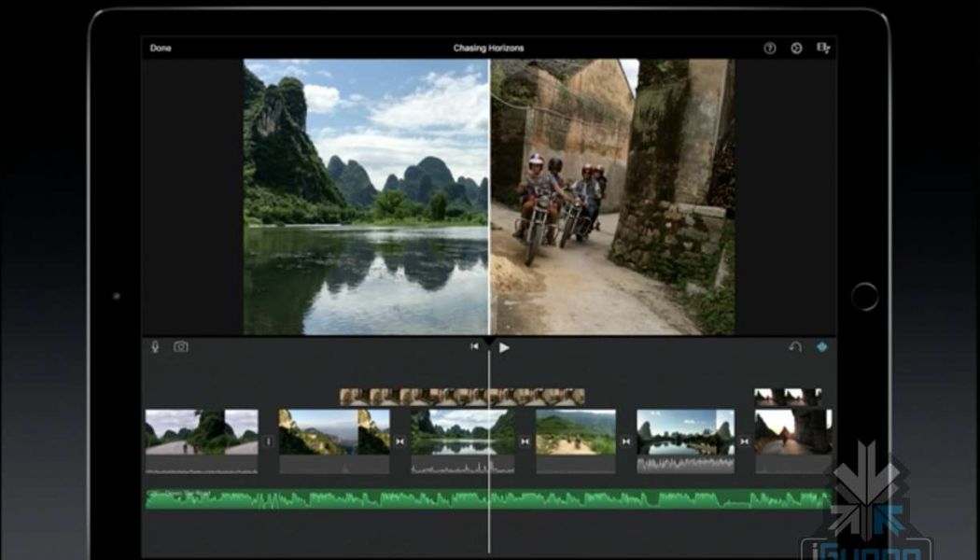
Task: Toggle the blue audio waveform button
Action: click(x=822, y=347)
